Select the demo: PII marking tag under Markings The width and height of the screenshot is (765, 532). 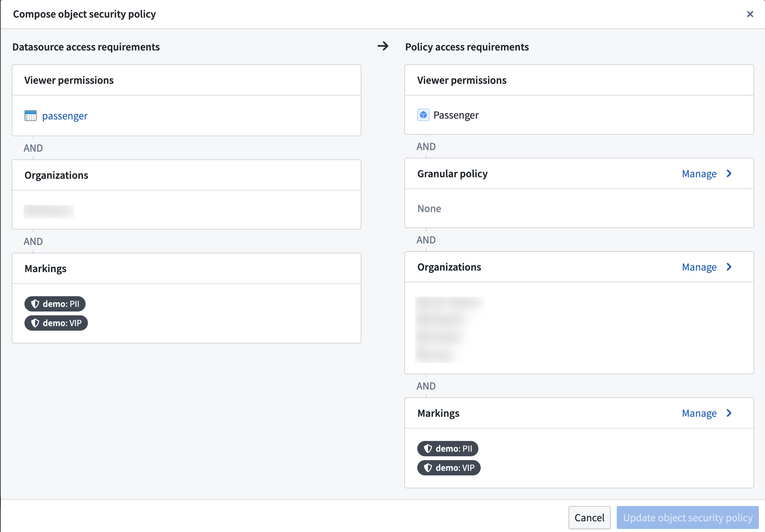[55, 304]
